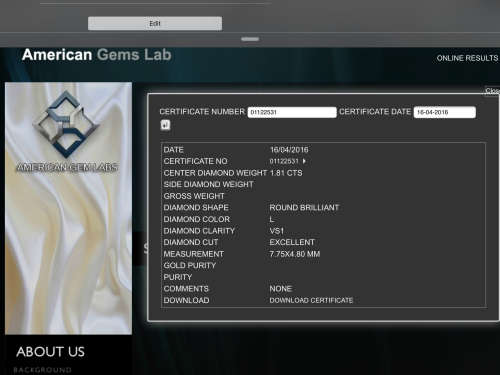The image size is (500, 375).
Task: Select the 'ROUND BRILLIANT' shape value
Action: point(304,208)
